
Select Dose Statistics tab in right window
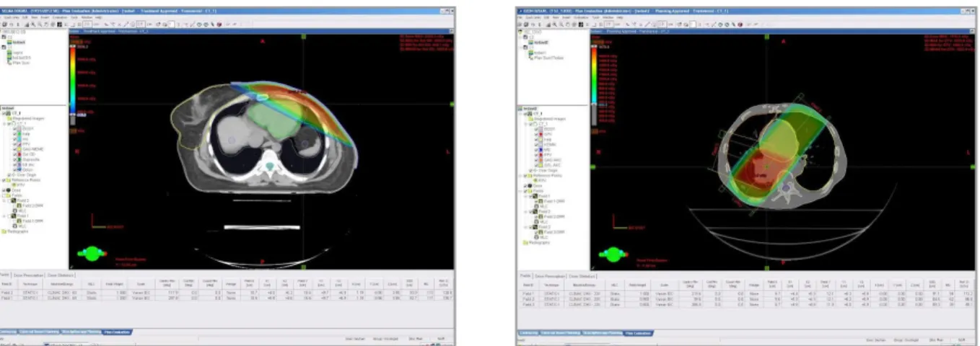[582, 276]
